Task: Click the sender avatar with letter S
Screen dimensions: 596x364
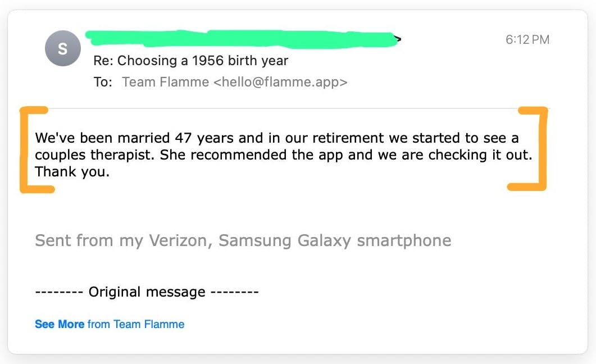Action: (62, 49)
